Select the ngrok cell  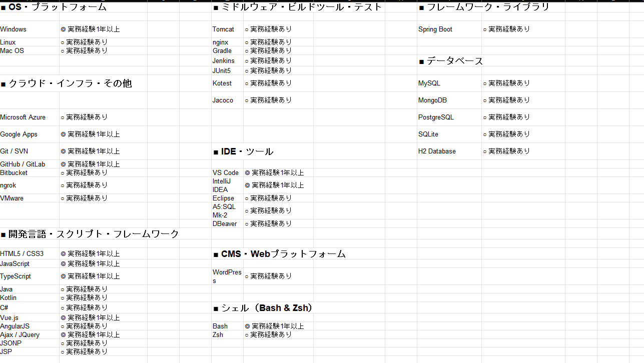(30, 185)
